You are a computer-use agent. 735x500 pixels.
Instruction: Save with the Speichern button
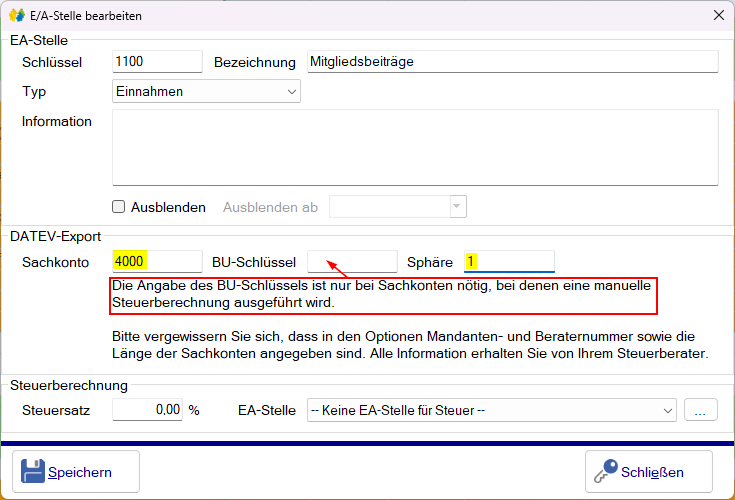[76, 471]
